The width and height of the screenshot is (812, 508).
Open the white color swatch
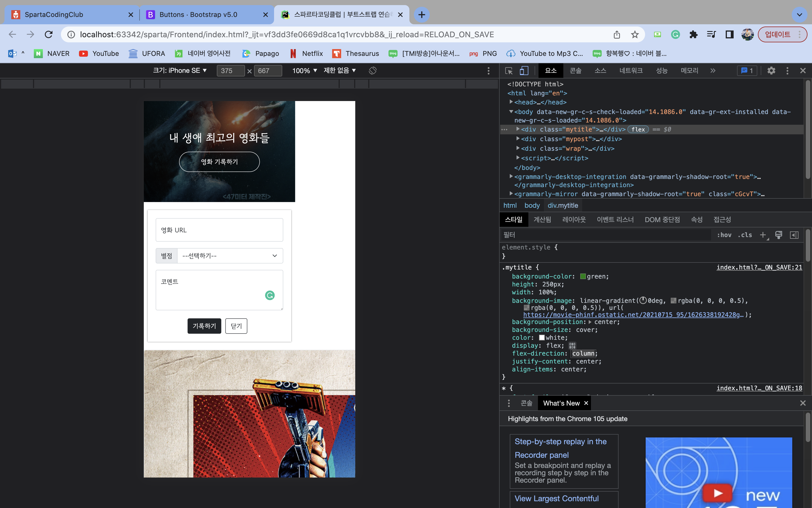(x=542, y=338)
